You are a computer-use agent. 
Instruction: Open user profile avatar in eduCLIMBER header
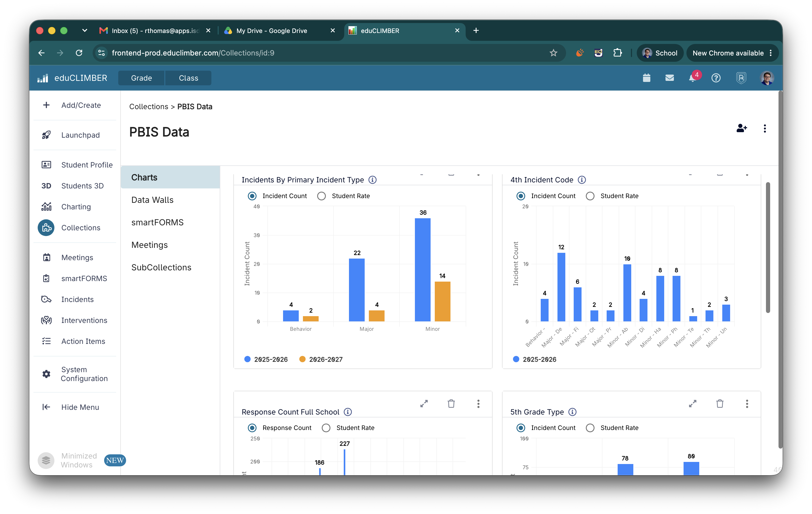pos(767,78)
